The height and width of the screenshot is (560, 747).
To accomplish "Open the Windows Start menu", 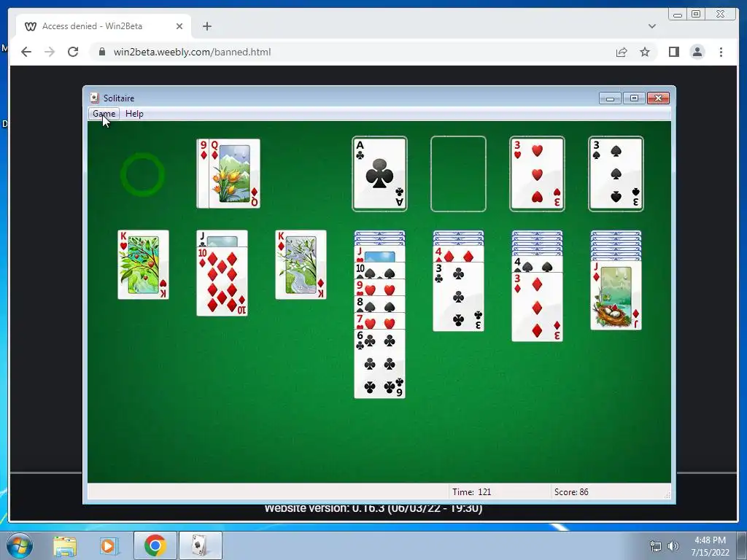I will 19,545.
